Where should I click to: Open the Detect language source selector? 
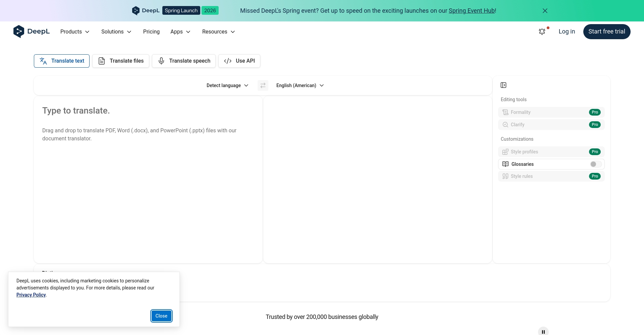click(x=227, y=85)
